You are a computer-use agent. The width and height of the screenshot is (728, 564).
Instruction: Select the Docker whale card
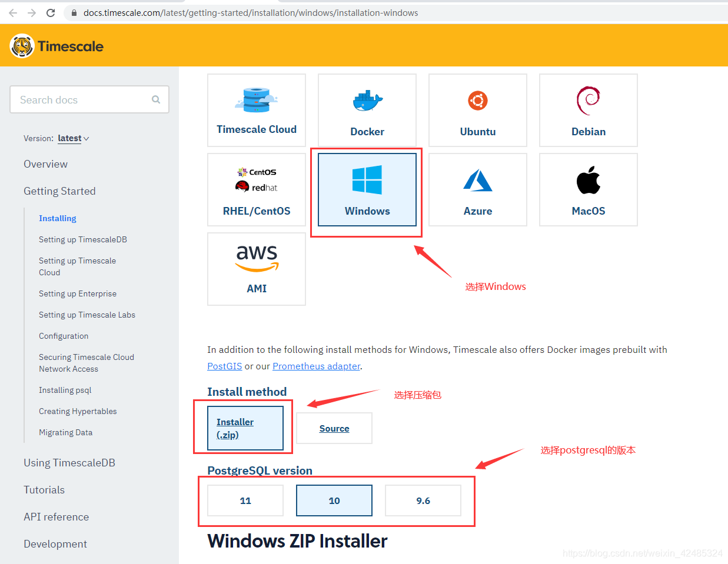point(367,110)
